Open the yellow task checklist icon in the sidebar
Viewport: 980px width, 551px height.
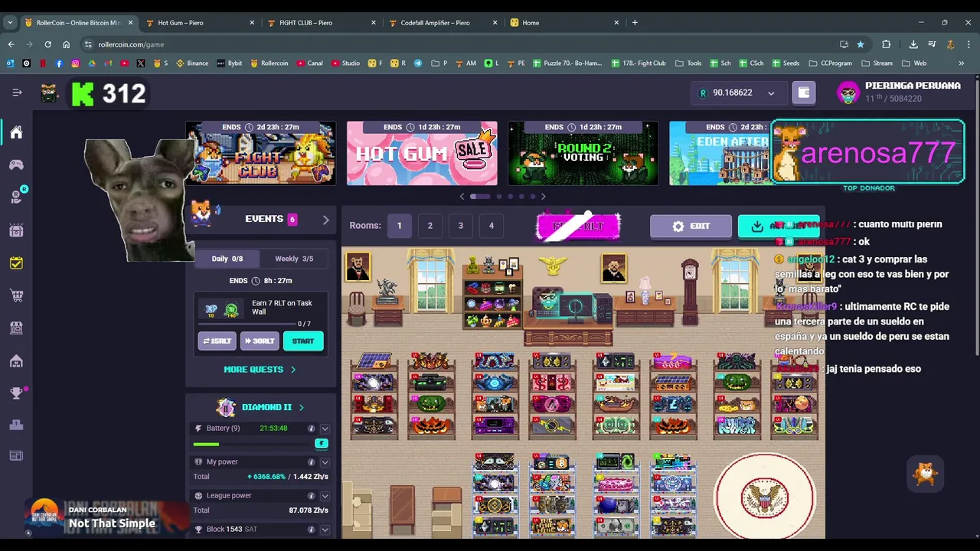point(16,263)
